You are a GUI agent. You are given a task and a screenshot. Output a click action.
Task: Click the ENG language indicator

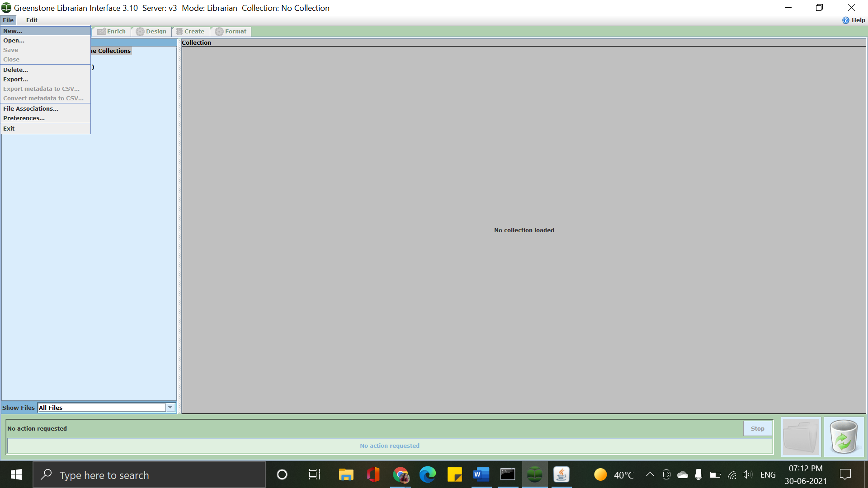[x=768, y=475]
